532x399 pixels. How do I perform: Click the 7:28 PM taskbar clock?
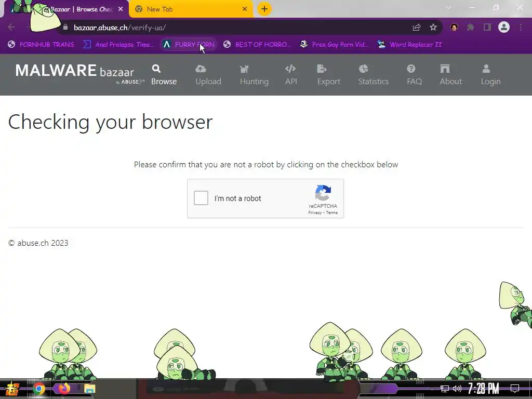[x=484, y=389]
